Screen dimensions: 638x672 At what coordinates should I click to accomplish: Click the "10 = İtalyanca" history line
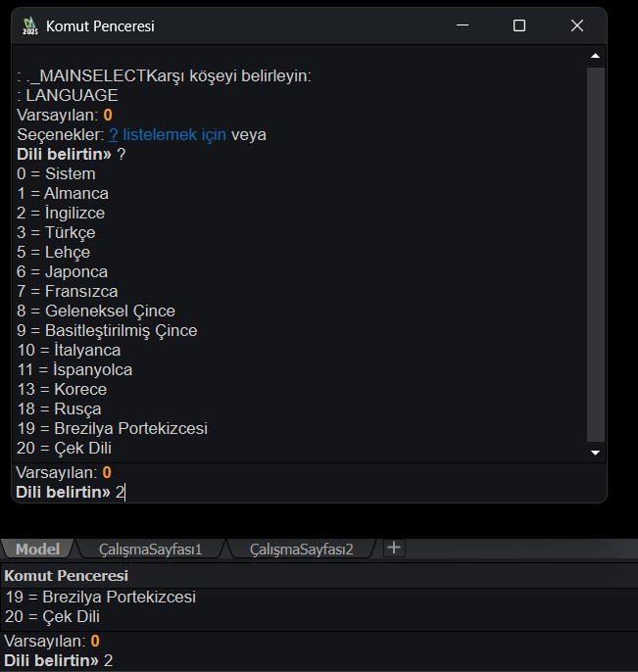[69, 350]
